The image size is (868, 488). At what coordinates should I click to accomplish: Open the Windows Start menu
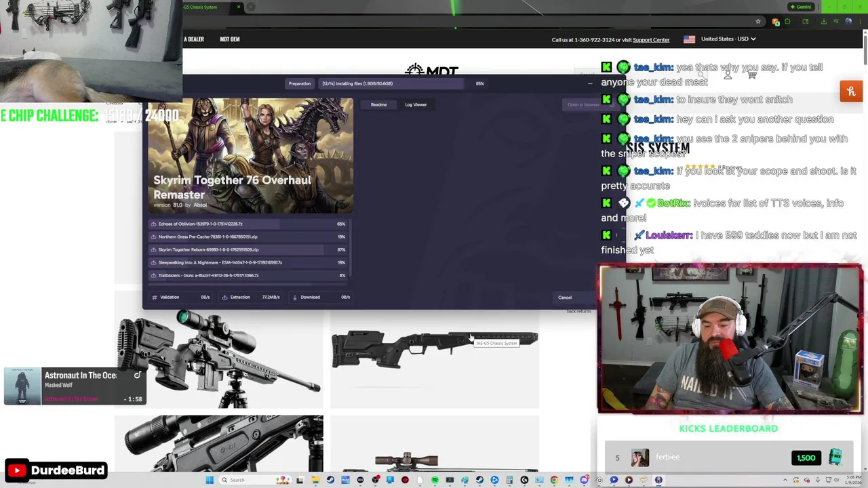pyautogui.click(x=210, y=480)
